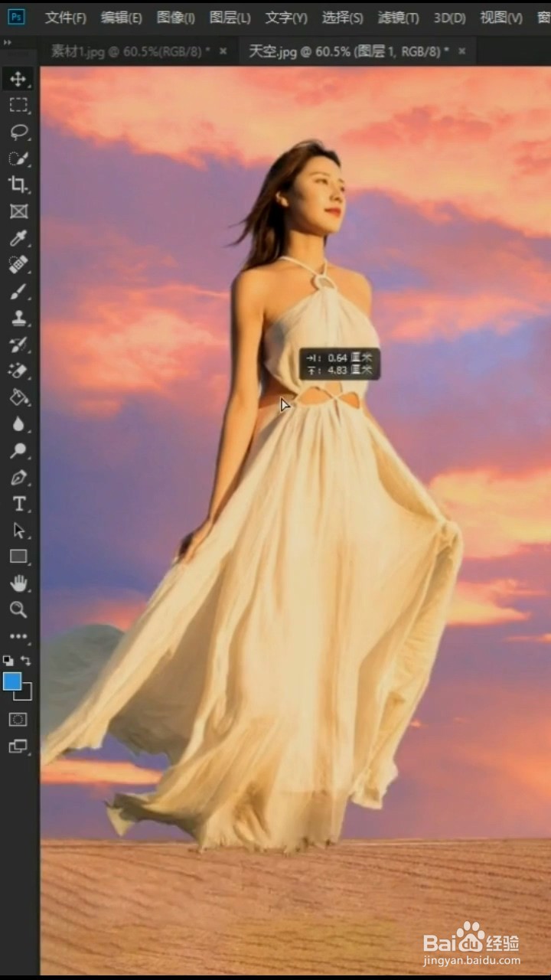Select the Frame tool
Screen dimensions: 551x980
pyautogui.click(x=18, y=211)
